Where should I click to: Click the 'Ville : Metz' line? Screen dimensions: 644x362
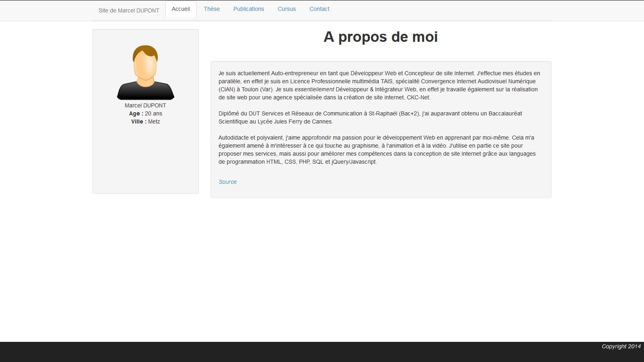pyautogui.click(x=145, y=121)
